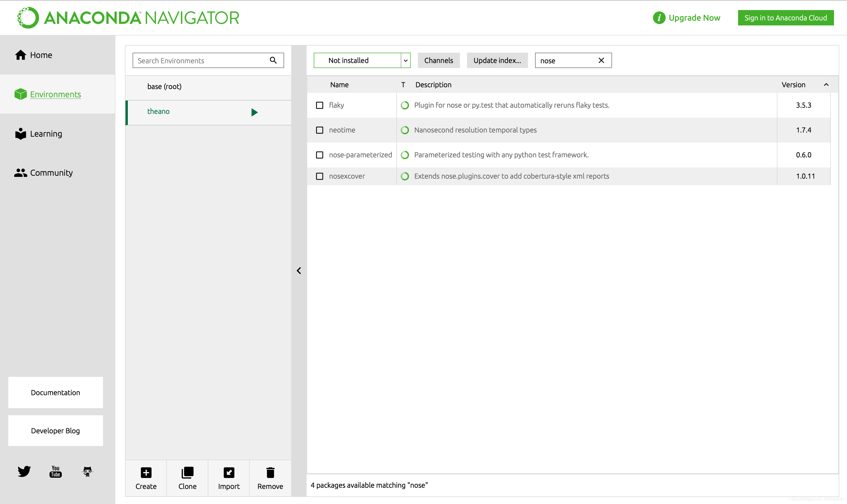Click the Remove environment trash icon
This screenshot has height=504, width=847.
(270, 472)
